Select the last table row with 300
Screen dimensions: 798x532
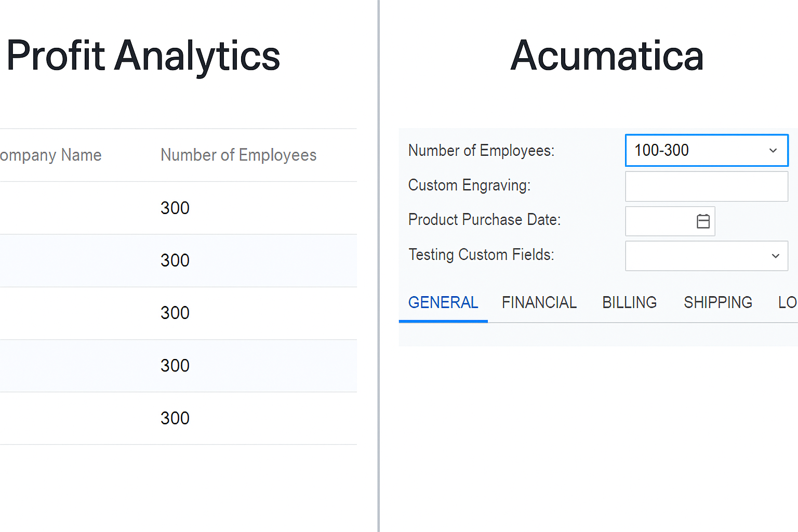(x=178, y=418)
